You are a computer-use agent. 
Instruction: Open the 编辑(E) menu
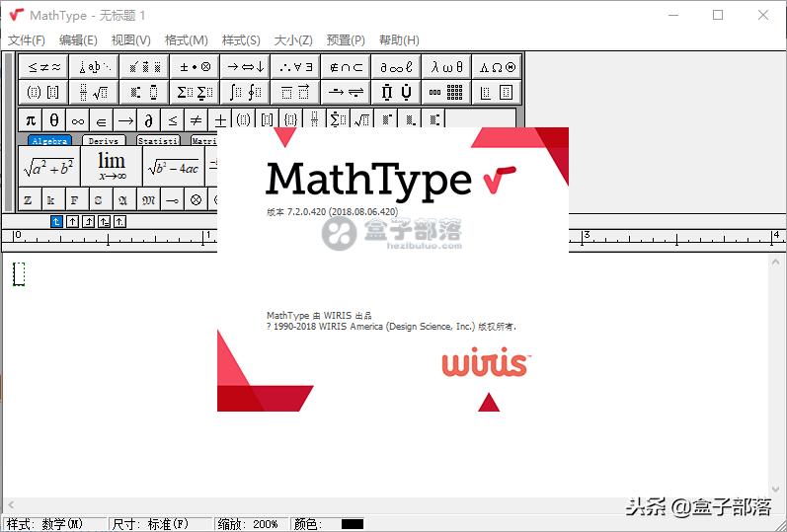78,40
